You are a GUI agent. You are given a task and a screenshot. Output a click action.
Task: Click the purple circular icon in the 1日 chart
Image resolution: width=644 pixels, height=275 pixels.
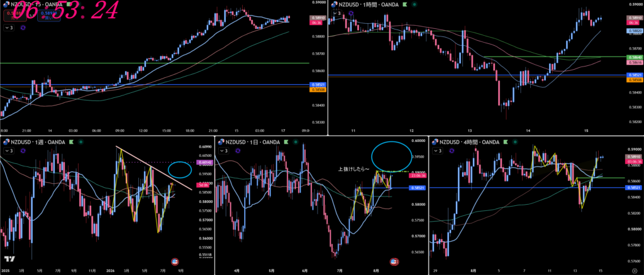[238, 151]
